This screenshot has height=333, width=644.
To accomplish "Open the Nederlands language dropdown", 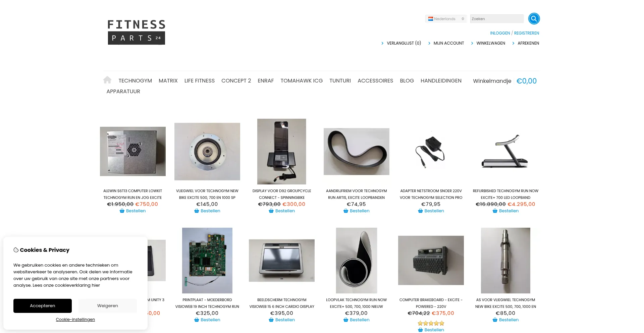I will pyautogui.click(x=446, y=19).
